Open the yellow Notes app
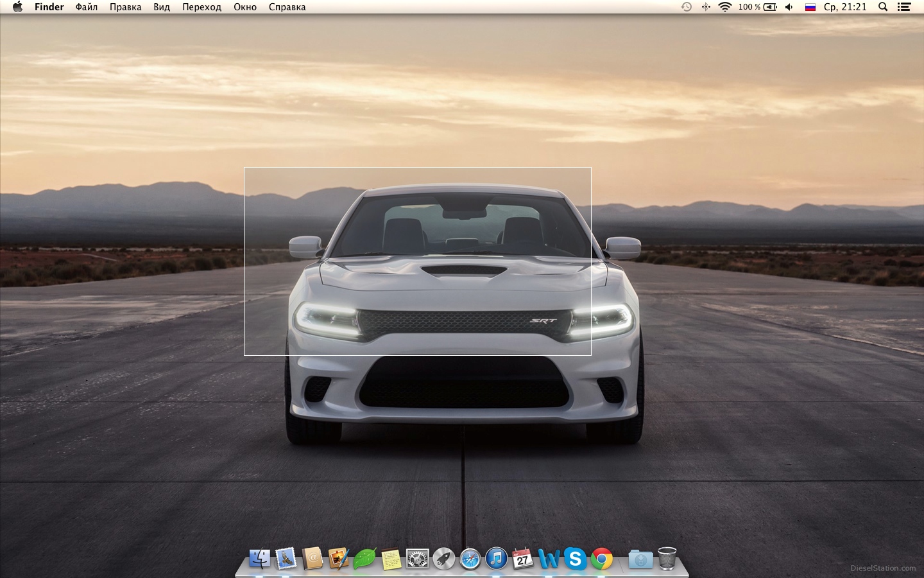Screen dimensions: 924x578 (x=391, y=559)
